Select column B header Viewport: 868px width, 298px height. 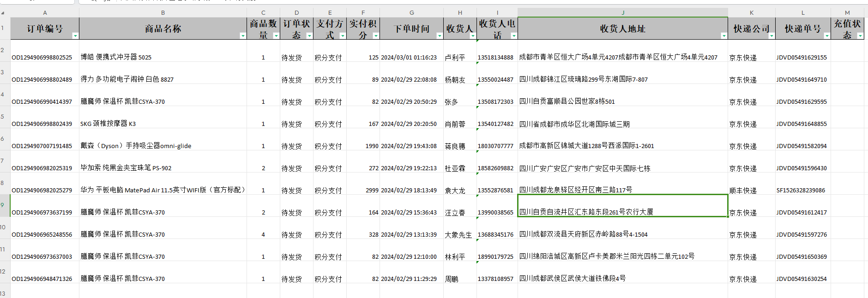click(x=163, y=13)
